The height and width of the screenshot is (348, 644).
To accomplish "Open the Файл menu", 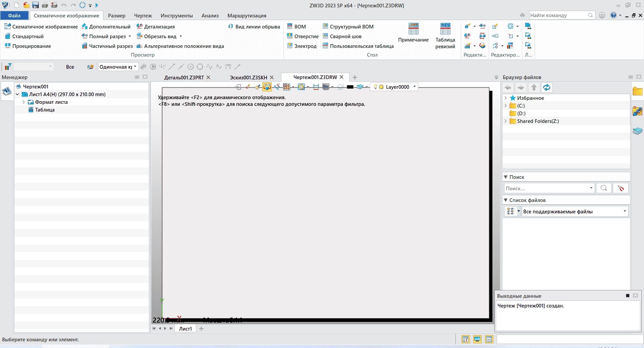I will 14,15.
